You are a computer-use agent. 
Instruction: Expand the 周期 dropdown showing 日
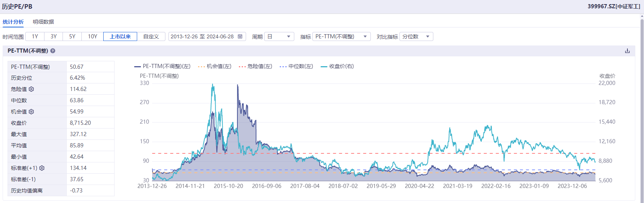click(x=279, y=36)
